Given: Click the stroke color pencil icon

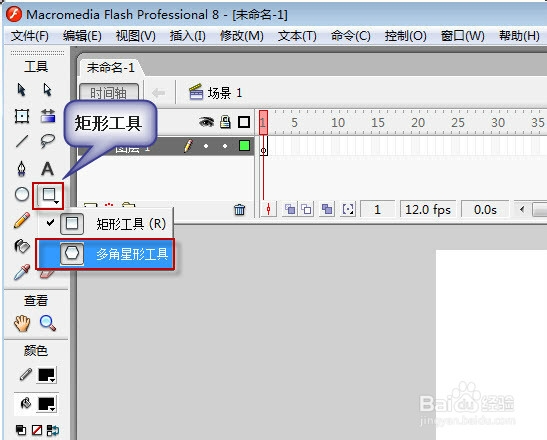Looking at the screenshot, I should (x=25, y=375).
